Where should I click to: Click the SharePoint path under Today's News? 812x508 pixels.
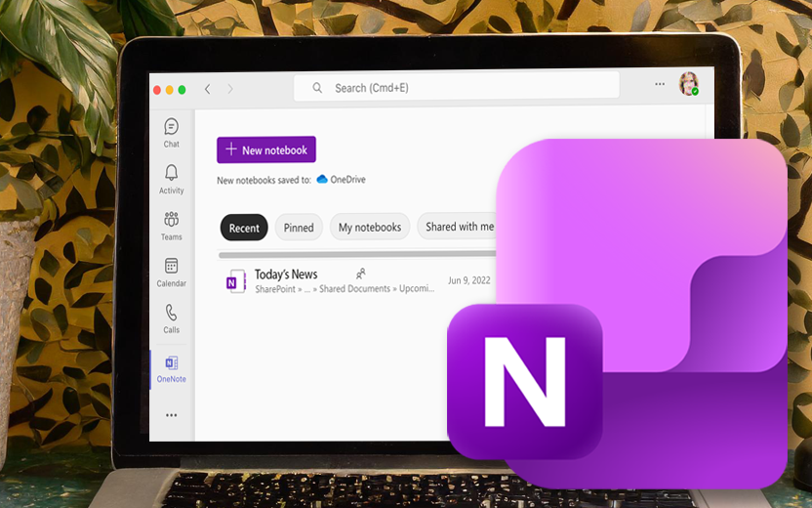pos(345,289)
